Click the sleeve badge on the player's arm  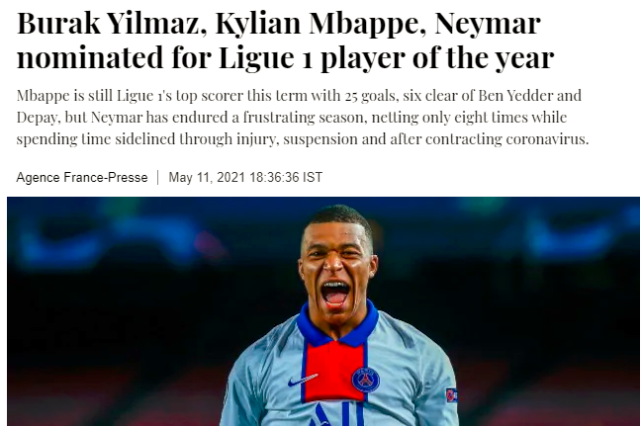[x=452, y=394]
